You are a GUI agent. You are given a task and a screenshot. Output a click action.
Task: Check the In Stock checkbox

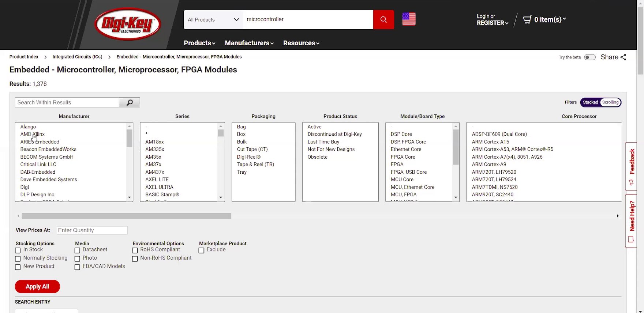coord(18,250)
